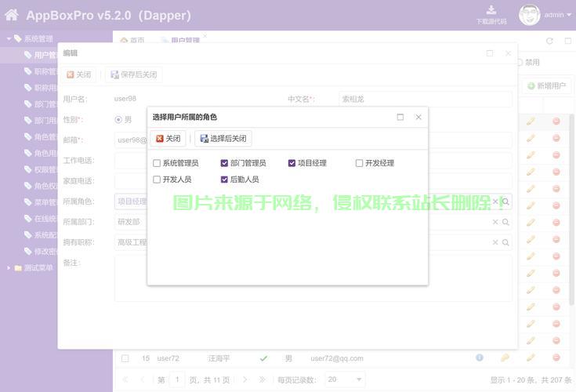Open the 每页记录数 page size dropdown
This screenshot has width=576, height=392.
click(345, 379)
